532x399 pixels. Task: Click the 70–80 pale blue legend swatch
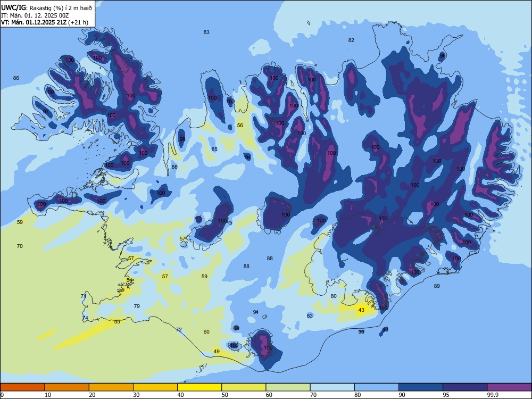tap(332, 387)
